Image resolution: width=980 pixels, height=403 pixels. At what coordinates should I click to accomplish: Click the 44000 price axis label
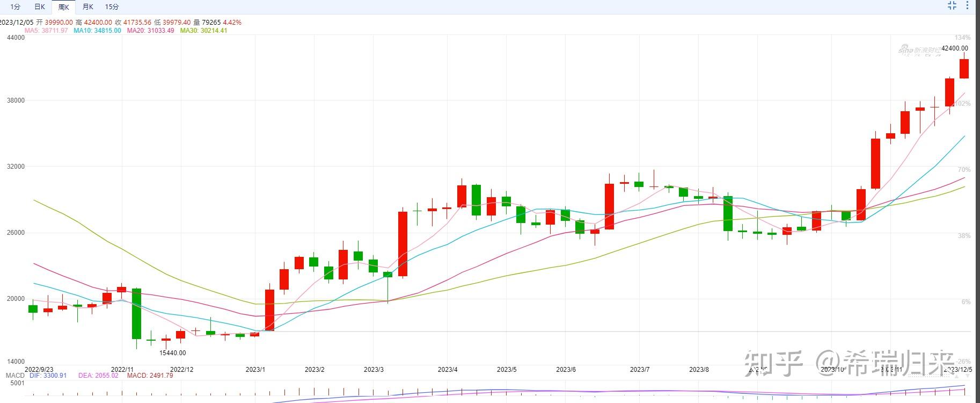click(x=16, y=38)
